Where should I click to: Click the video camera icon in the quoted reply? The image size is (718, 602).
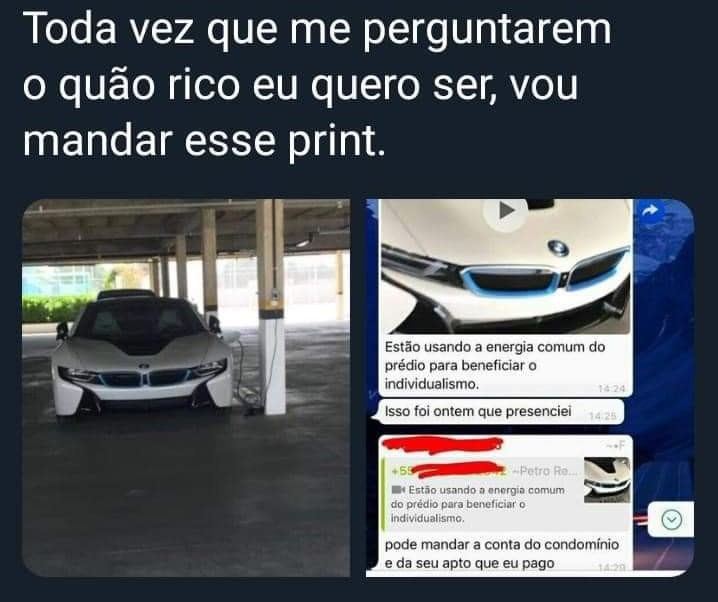(x=398, y=490)
